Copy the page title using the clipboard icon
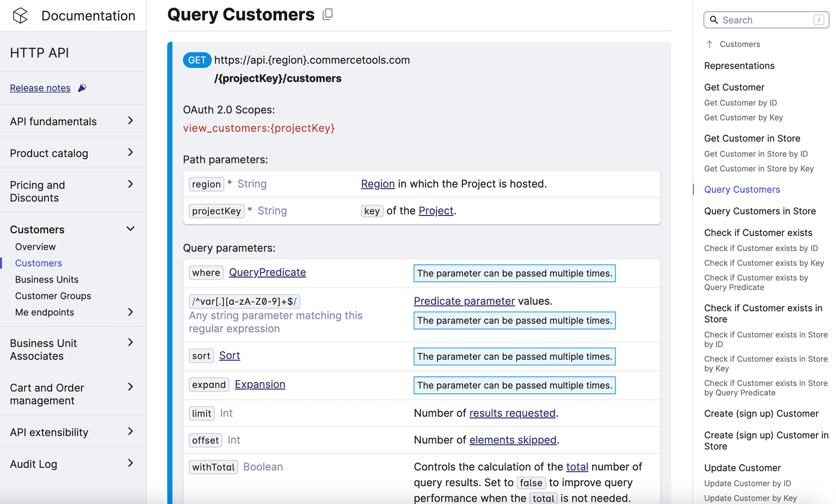Image resolution: width=836 pixels, height=504 pixels. tap(327, 15)
